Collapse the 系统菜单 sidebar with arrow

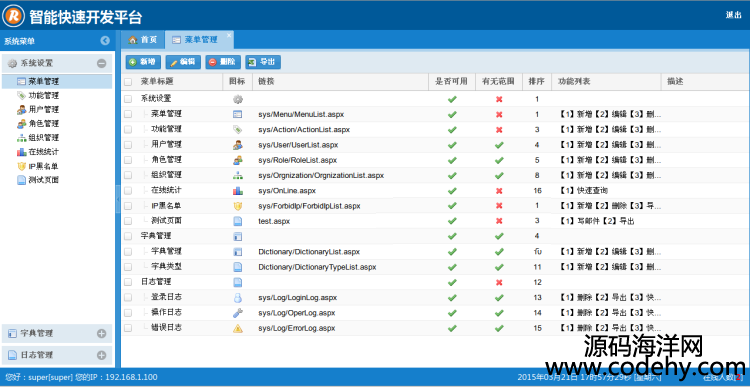click(x=105, y=41)
